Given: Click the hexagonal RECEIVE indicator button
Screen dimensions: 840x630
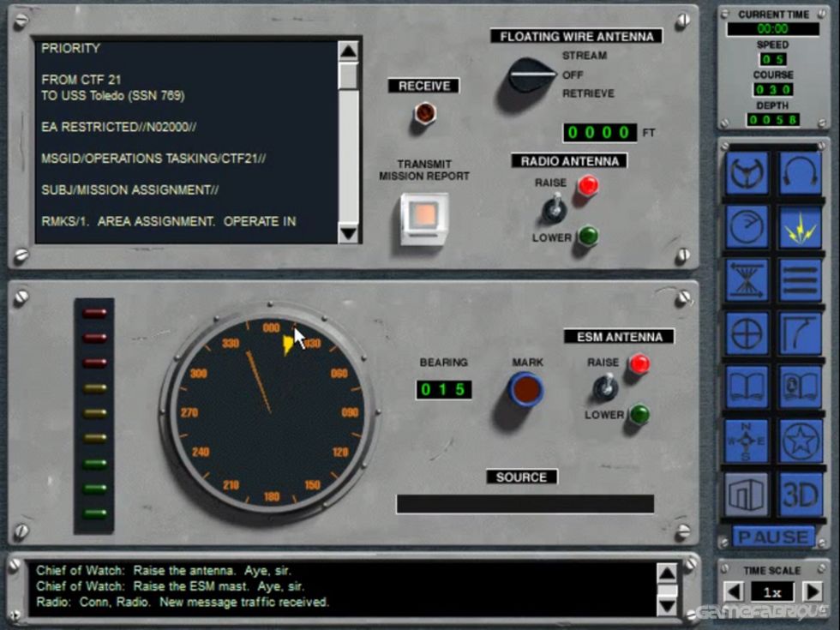Looking at the screenshot, I should point(425,113).
